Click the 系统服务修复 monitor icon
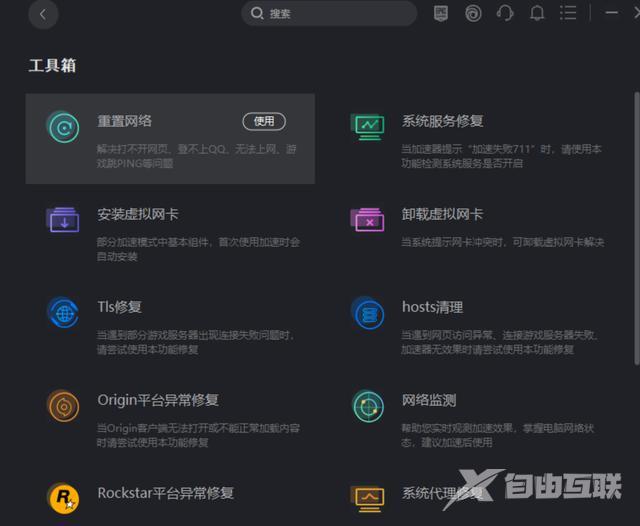Image resolution: width=640 pixels, height=526 pixels. 368,127
